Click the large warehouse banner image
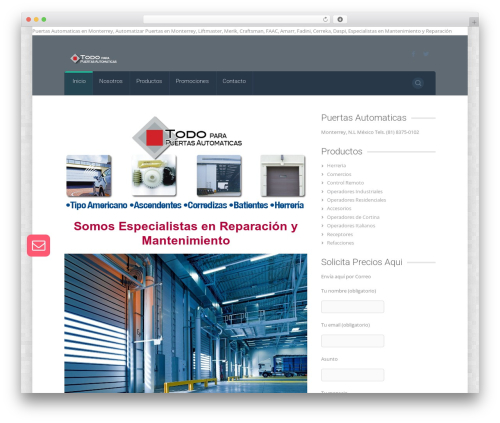Image resolution: width=500 pixels, height=423 pixels. [186, 323]
